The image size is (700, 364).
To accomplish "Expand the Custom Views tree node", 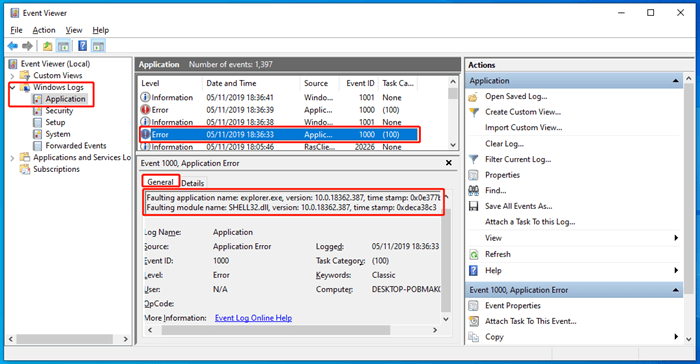I will click(12, 76).
